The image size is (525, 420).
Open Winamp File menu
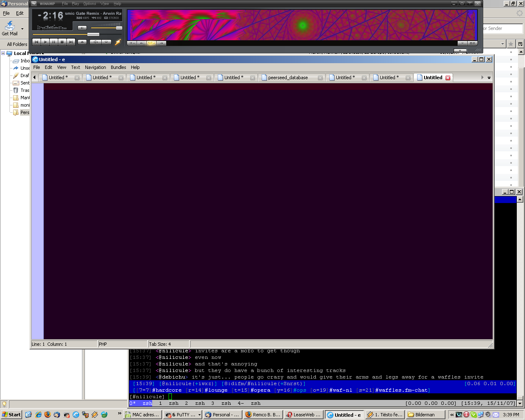pyautogui.click(x=65, y=4)
